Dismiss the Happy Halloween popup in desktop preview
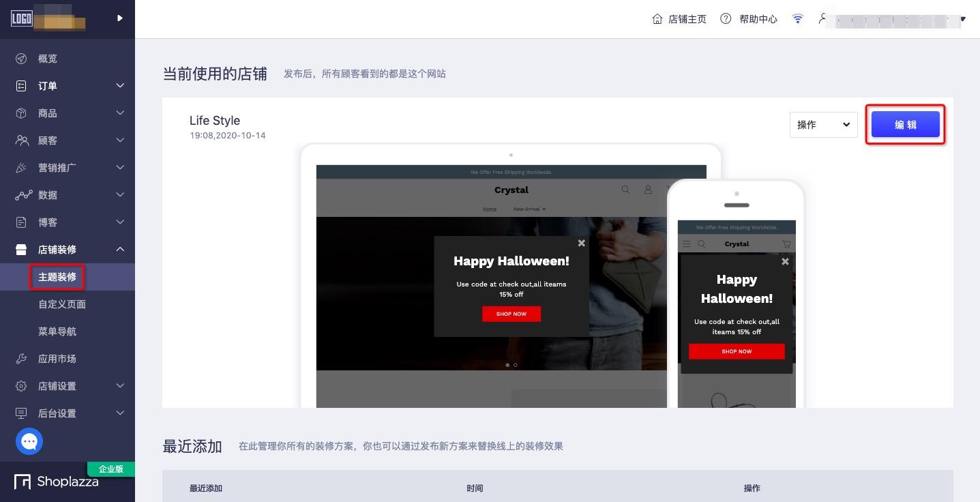This screenshot has width=980, height=502. [581, 243]
